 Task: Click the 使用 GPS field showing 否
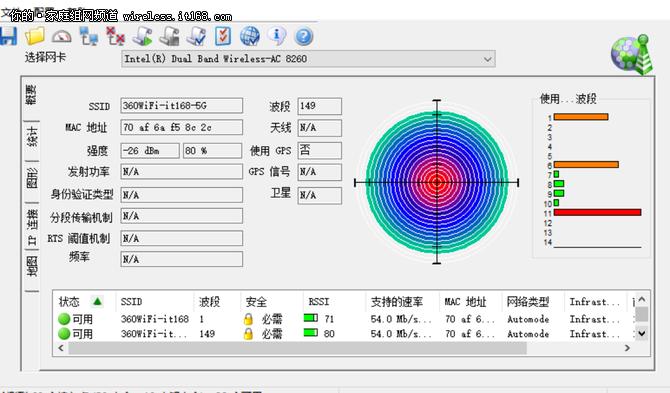tap(320, 150)
